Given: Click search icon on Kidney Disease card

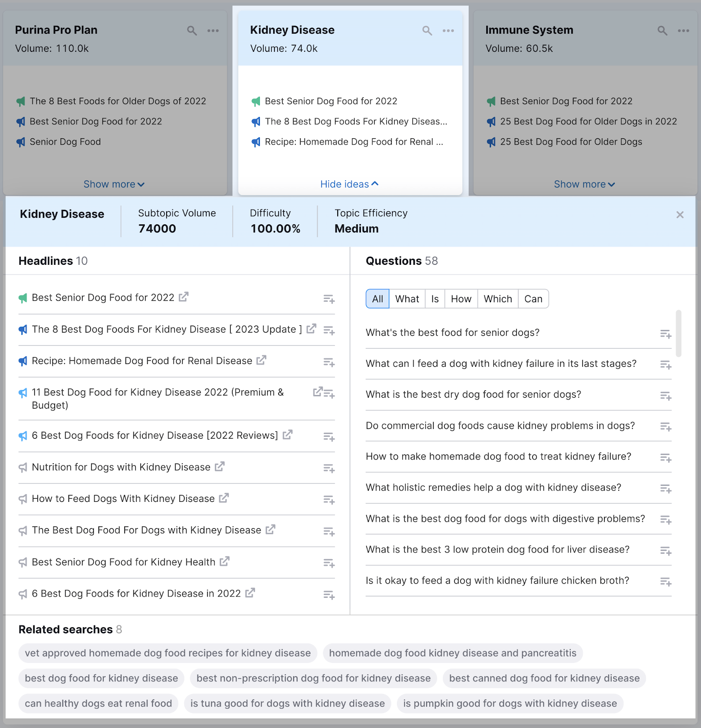Looking at the screenshot, I should [427, 30].
